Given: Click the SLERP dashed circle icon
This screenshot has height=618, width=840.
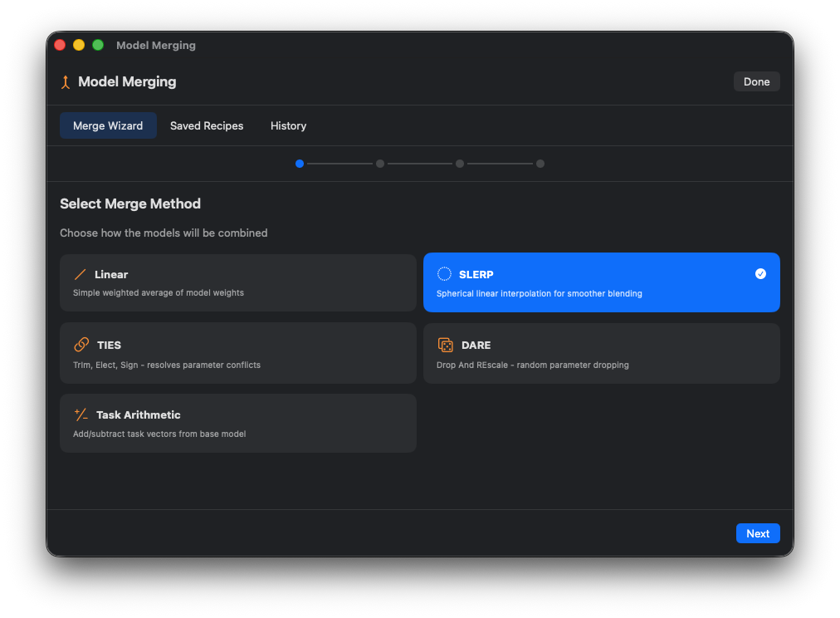Looking at the screenshot, I should coord(444,274).
